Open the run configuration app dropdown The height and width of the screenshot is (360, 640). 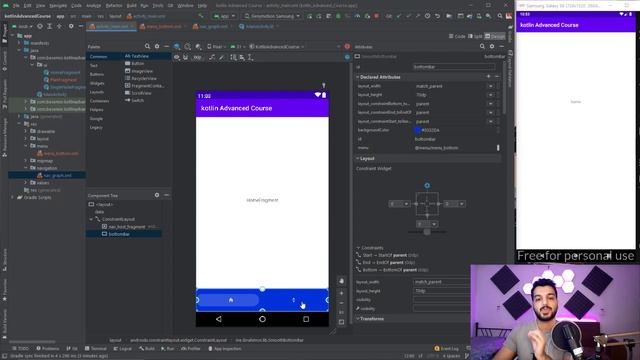click(x=224, y=16)
